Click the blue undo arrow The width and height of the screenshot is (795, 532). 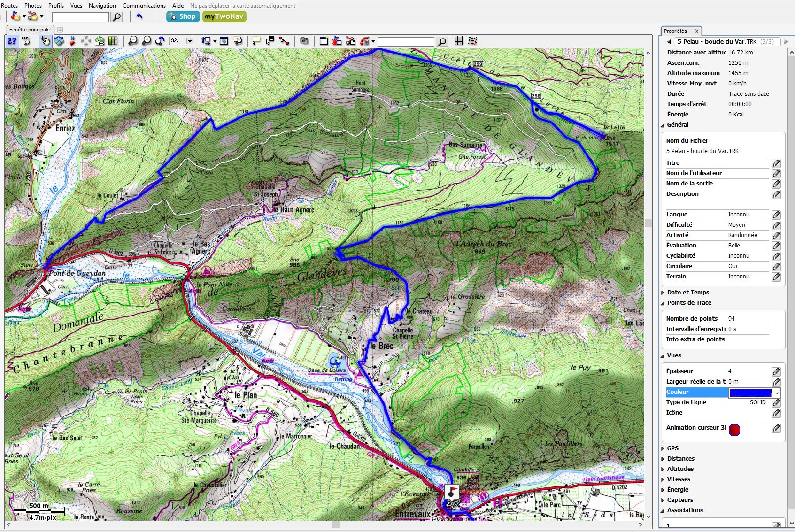point(139,16)
